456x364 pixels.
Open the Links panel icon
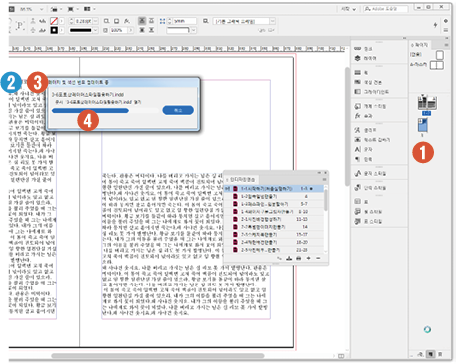[358, 49]
